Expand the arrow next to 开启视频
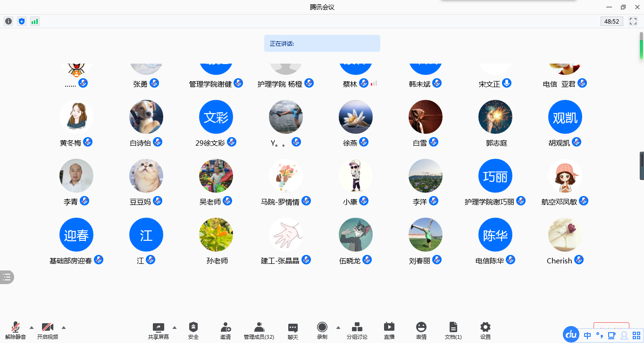This screenshot has height=343, width=644. coord(64,327)
